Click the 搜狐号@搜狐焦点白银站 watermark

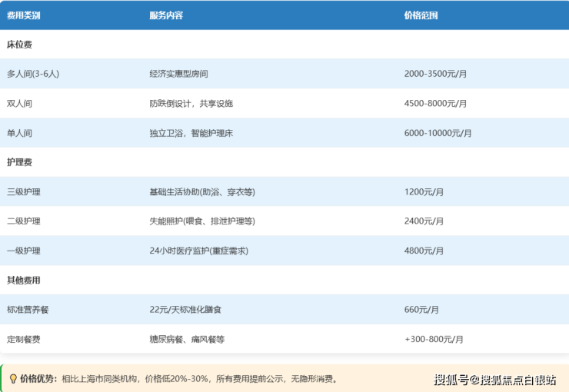click(x=494, y=379)
